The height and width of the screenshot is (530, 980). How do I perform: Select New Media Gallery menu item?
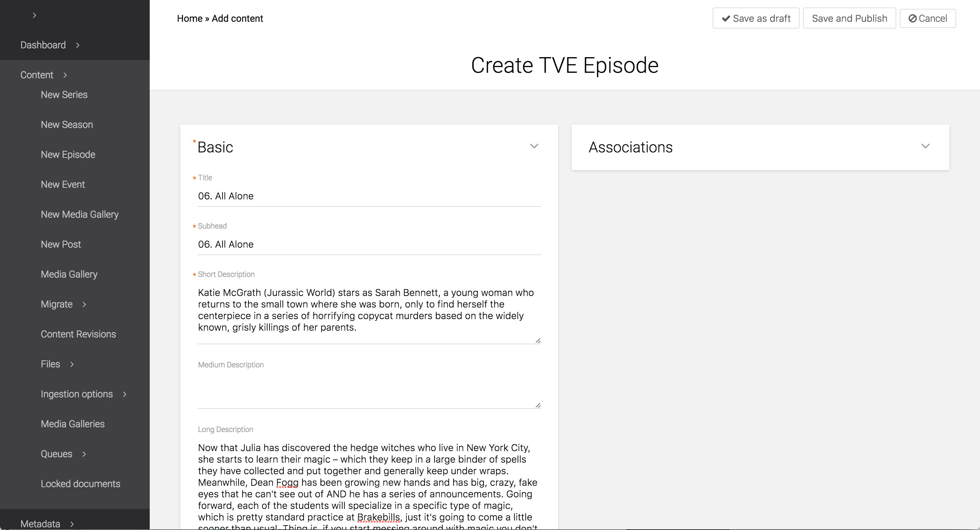[x=80, y=214]
